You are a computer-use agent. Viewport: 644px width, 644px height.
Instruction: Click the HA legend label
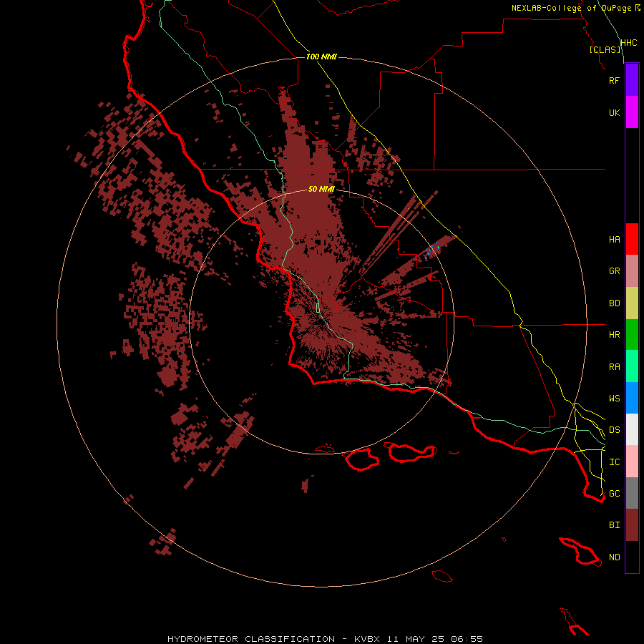pyautogui.click(x=614, y=240)
